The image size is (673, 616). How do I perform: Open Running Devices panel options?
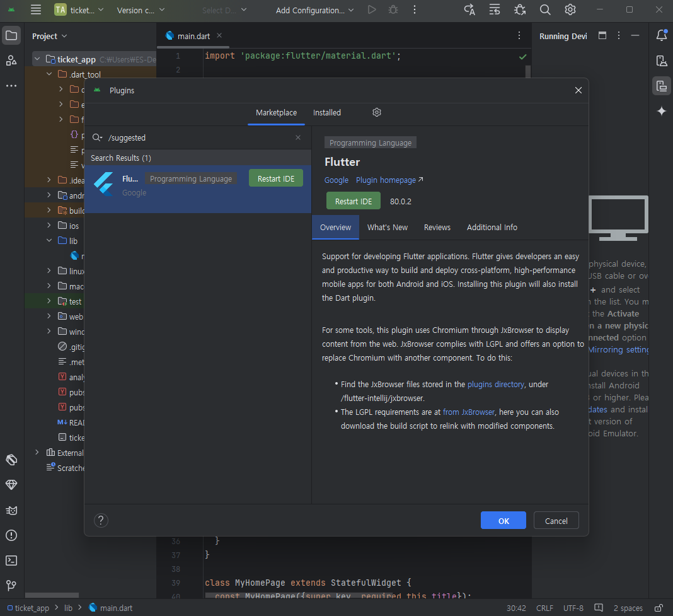click(618, 36)
